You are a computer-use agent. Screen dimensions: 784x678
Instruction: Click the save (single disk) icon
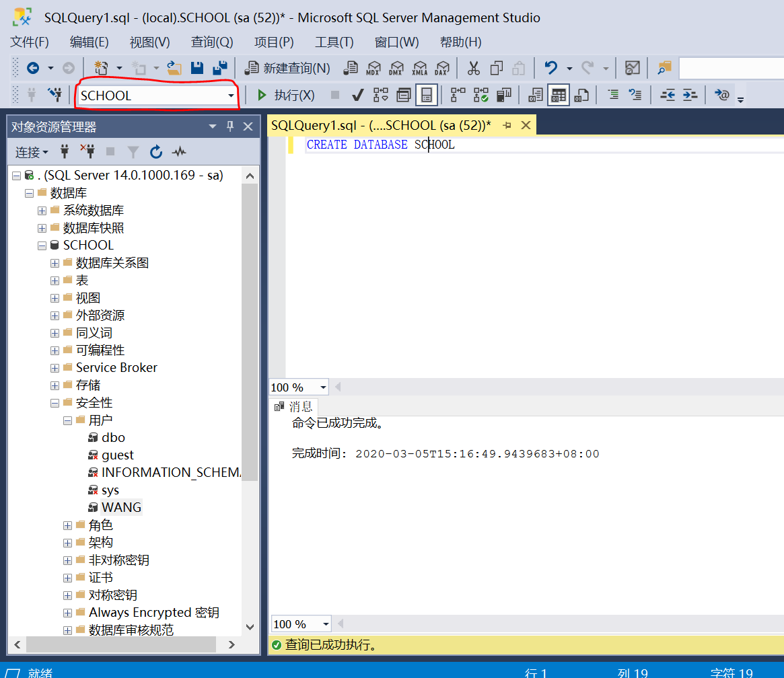(x=197, y=68)
